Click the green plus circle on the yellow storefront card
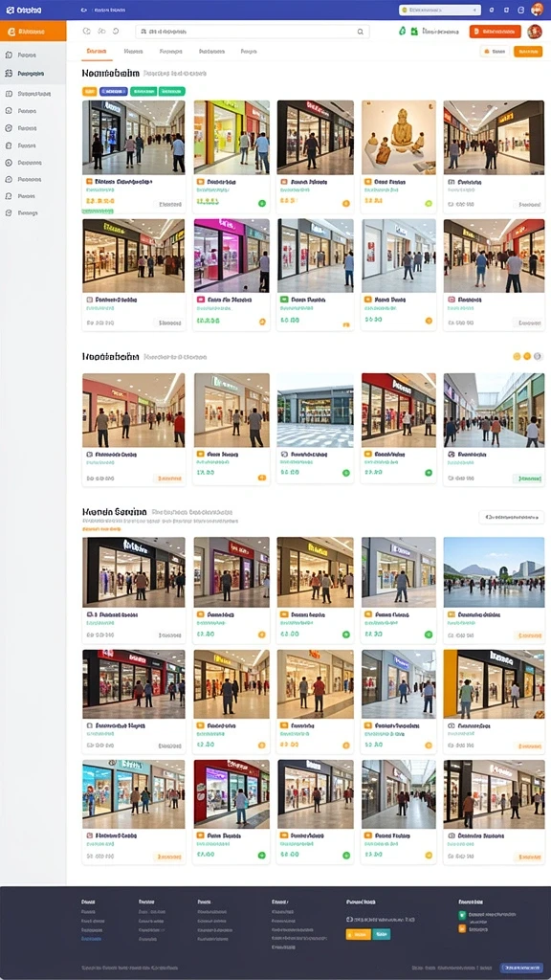551x980 pixels. point(262,203)
